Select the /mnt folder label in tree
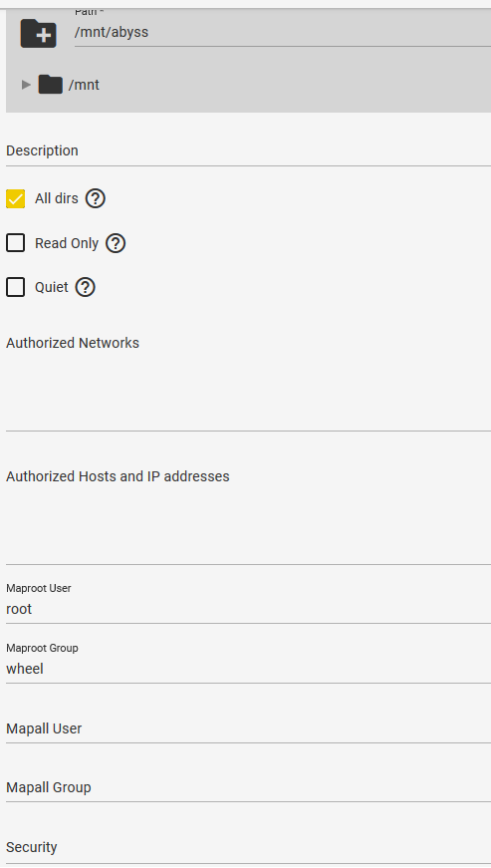 pos(84,85)
